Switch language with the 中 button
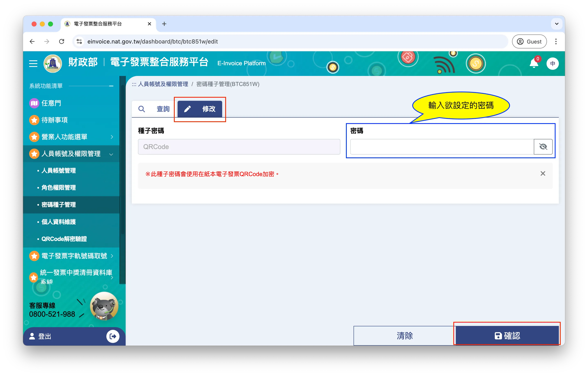Image resolution: width=588 pixels, height=376 pixels. 553,63
